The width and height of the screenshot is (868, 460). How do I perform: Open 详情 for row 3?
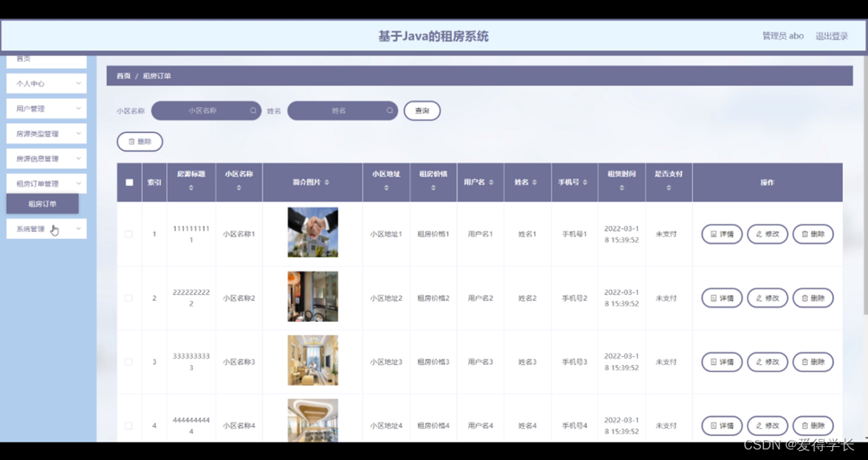(722, 362)
